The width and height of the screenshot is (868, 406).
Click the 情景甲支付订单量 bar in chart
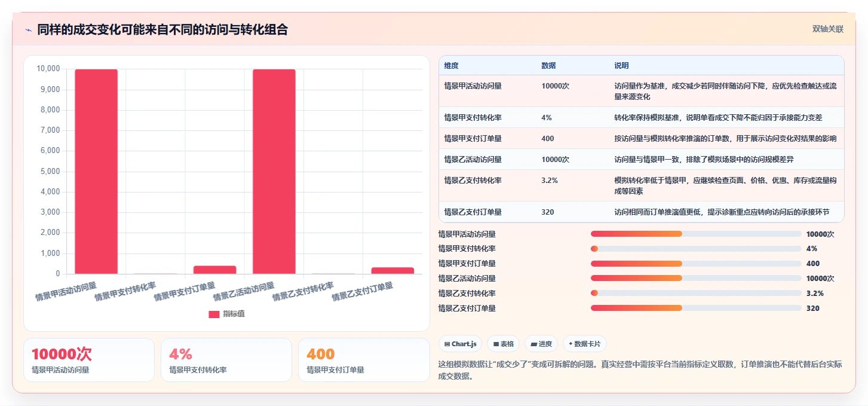pyautogui.click(x=214, y=270)
